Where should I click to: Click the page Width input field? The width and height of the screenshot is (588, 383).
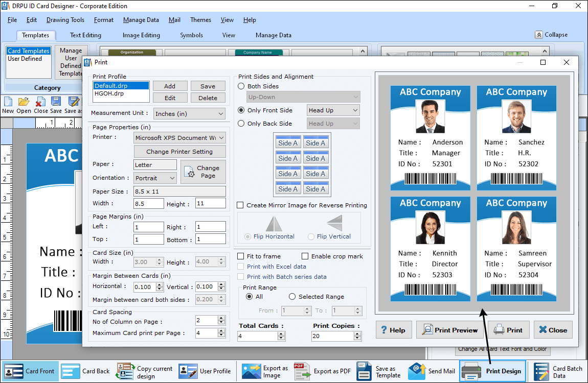[148, 203]
